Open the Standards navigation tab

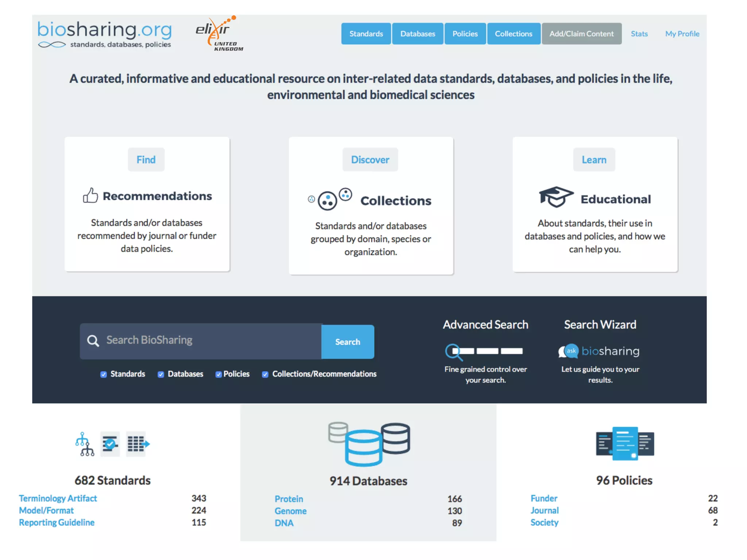coord(366,34)
